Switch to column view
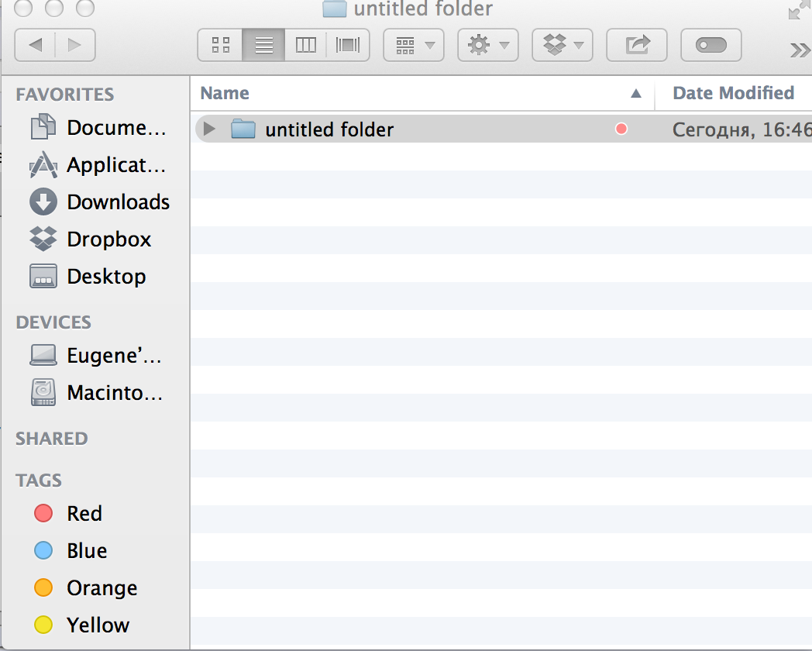This screenshot has height=651, width=812. (x=305, y=45)
